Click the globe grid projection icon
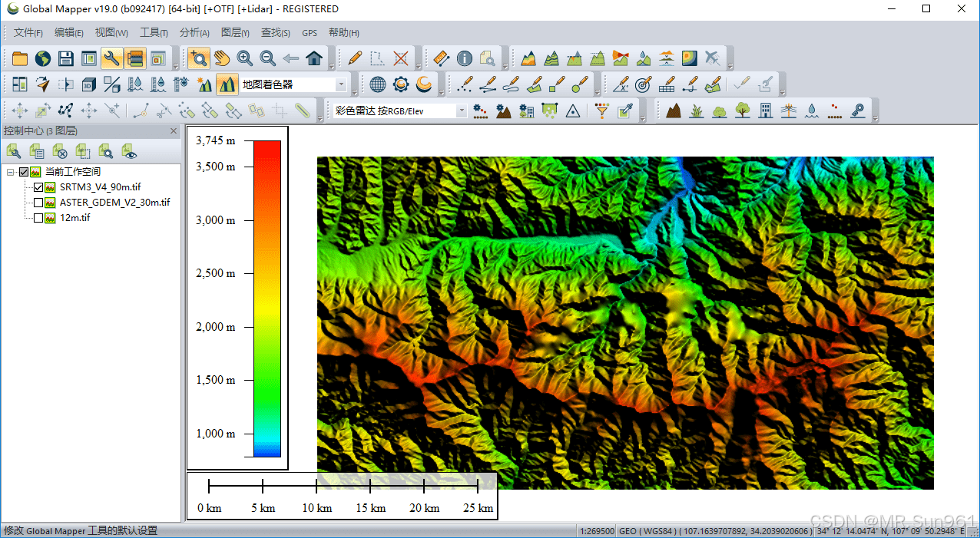Image resolution: width=980 pixels, height=538 pixels. [377, 84]
